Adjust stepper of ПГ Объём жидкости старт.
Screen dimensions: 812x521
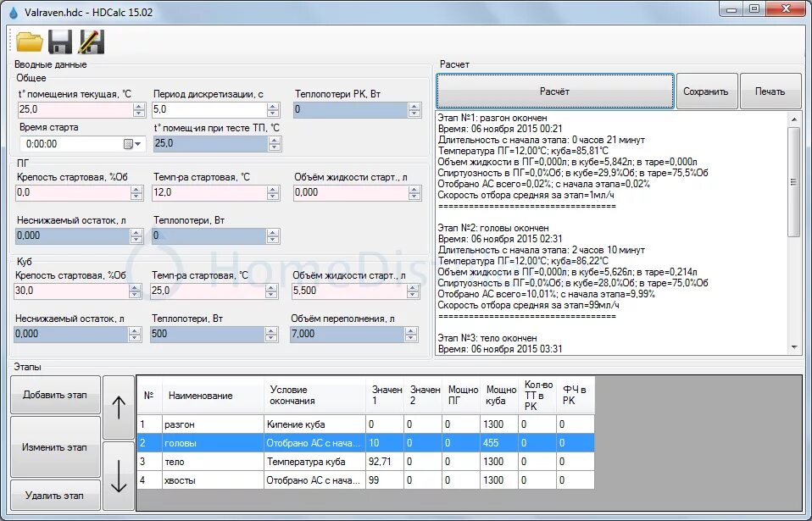pos(414,193)
